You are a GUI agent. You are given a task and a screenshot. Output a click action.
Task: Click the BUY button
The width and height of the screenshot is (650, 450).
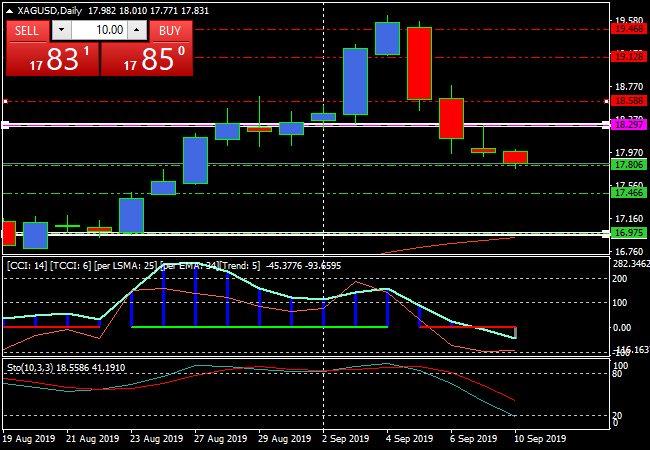point(171,30)
